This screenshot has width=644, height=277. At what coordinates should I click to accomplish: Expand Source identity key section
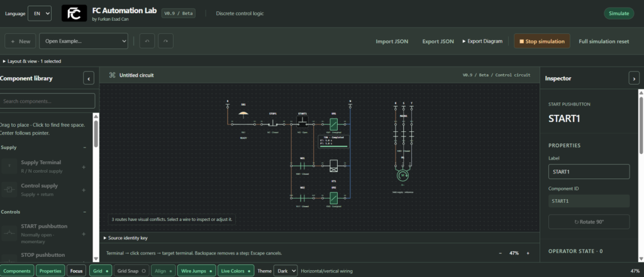[x=126, y=237]
